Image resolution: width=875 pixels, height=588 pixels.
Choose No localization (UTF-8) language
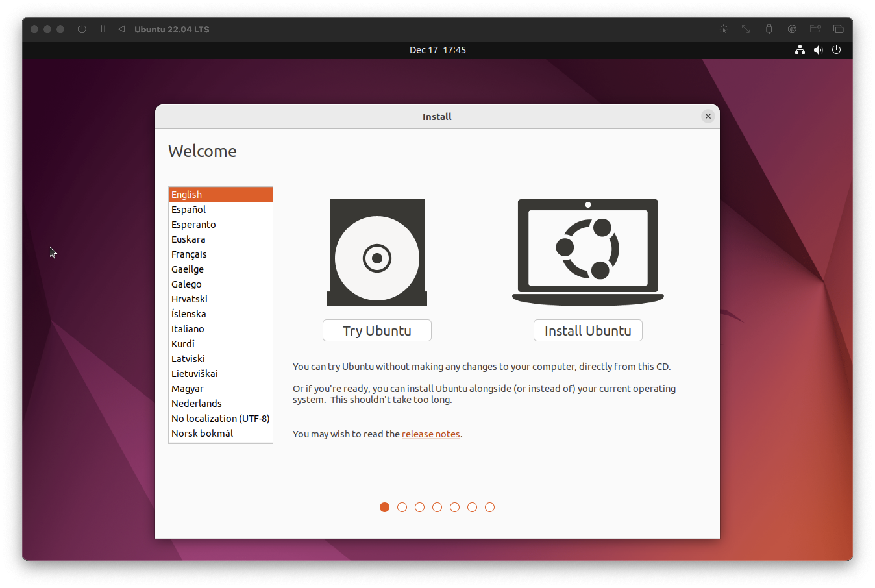[x=220, y=419]
